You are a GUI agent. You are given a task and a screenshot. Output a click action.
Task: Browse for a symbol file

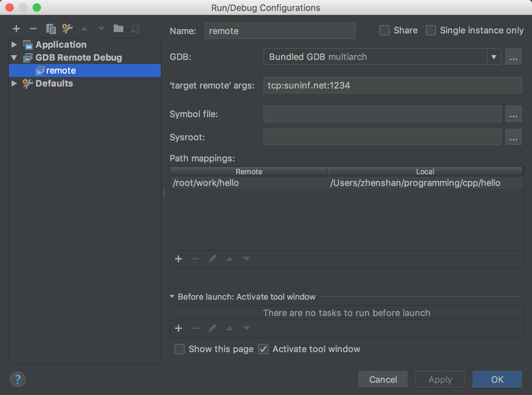point(514,114)
